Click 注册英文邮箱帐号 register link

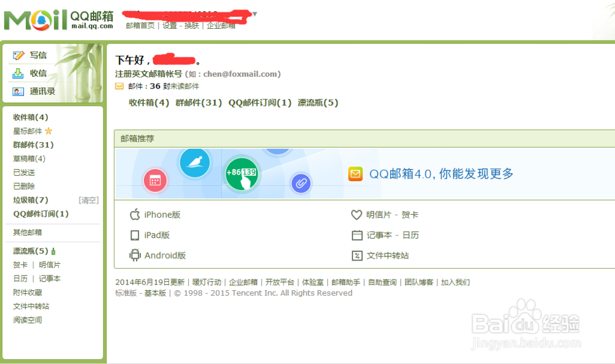tap(148, 74)
